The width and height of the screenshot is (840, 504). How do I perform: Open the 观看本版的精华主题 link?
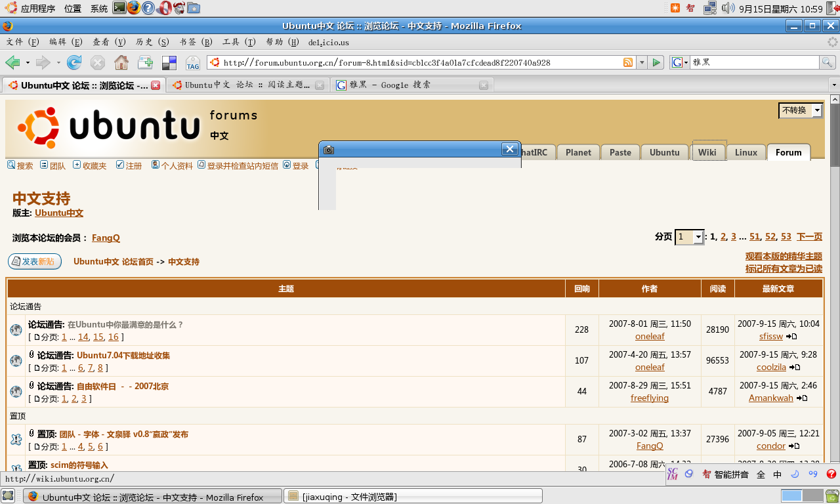pyautogui.click(x=784, y=257)
